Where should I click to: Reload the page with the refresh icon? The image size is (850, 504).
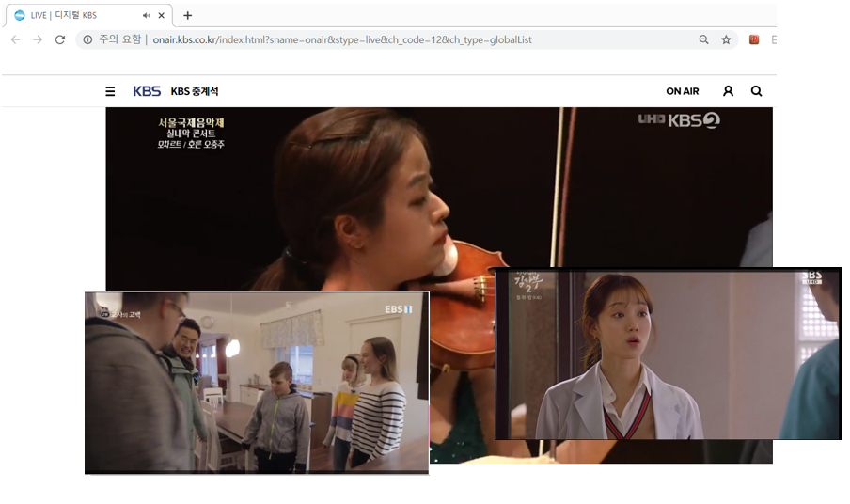tap(60, 39)
